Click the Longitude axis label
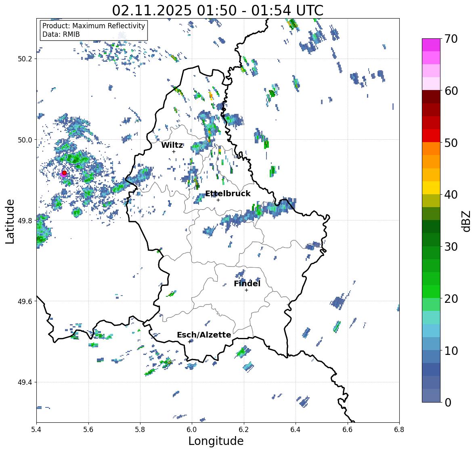This screenshot has width=476, height=451. (x=216, y=441)
